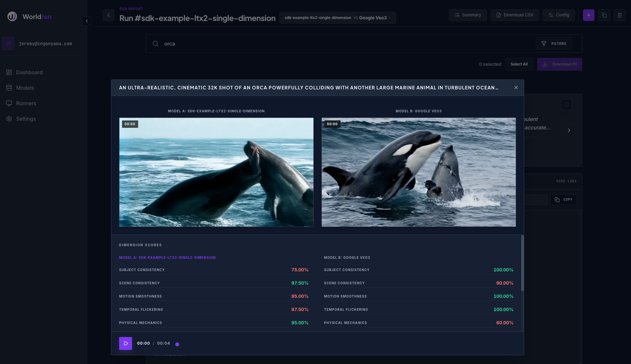Open the Filters options
The image size is (631, 364).
point(554,44)
